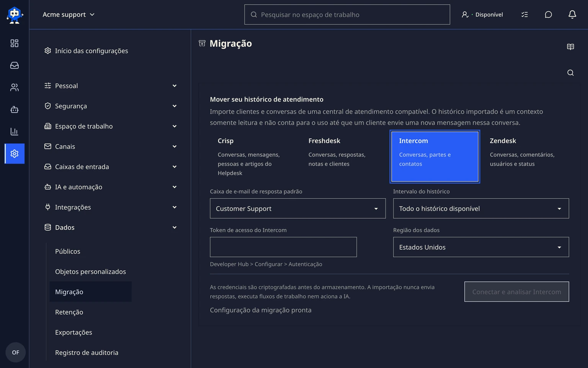The image size is (588, 368).
Task: Go to Início das configurações
Action: click(86, 51)
